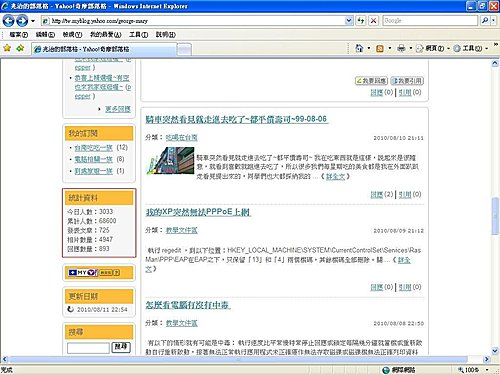Open the 網頁(P) command bar menu

point(433,49)
